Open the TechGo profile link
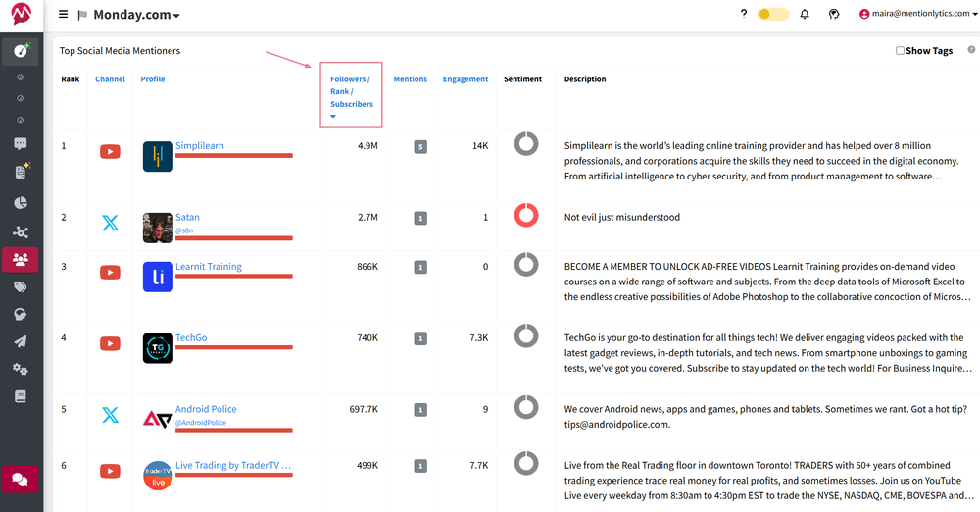980x512 pixels. [x=191, y=338]
